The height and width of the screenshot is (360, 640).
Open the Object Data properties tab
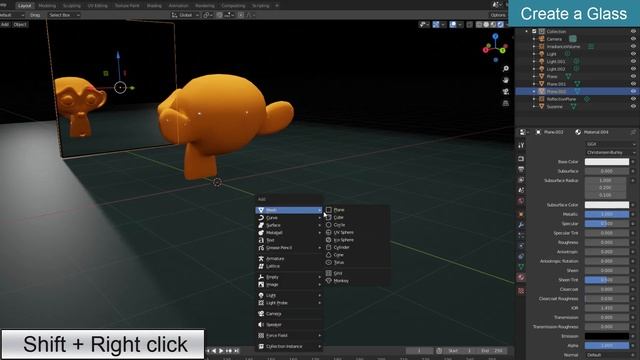pyautogui.click(x=521, y=267)
